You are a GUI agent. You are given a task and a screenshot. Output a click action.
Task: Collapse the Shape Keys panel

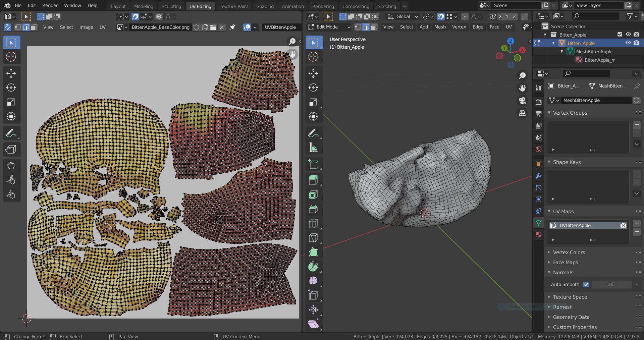[x=549, y=162]
